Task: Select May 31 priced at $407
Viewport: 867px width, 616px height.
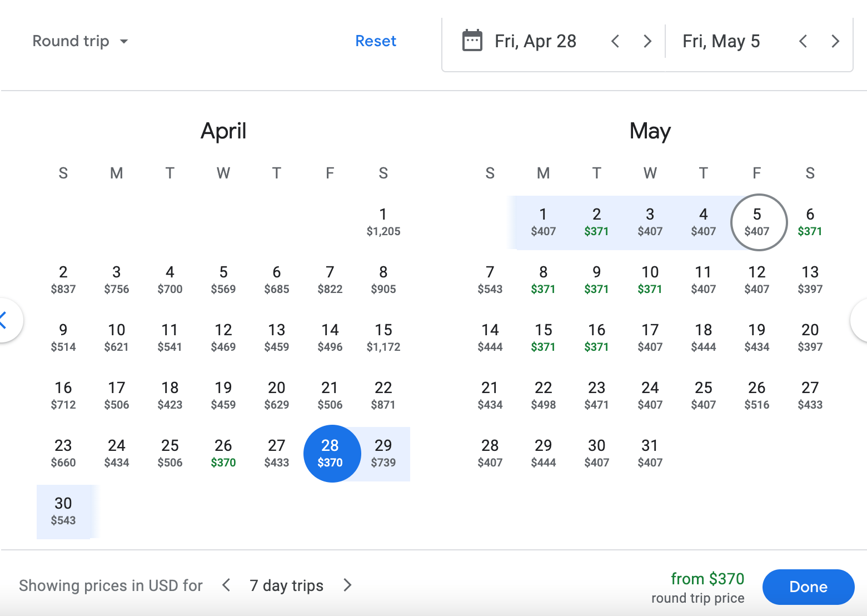Action: click(x=650, y=453)
